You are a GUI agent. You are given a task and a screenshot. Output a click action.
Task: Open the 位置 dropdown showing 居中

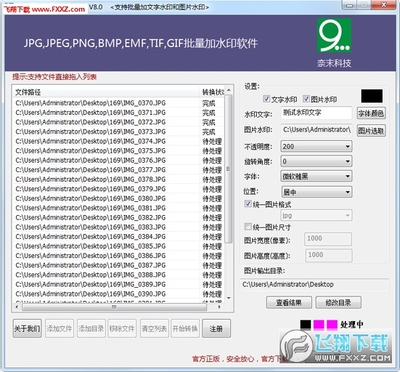pyautogui.click(x=316, y=192)
